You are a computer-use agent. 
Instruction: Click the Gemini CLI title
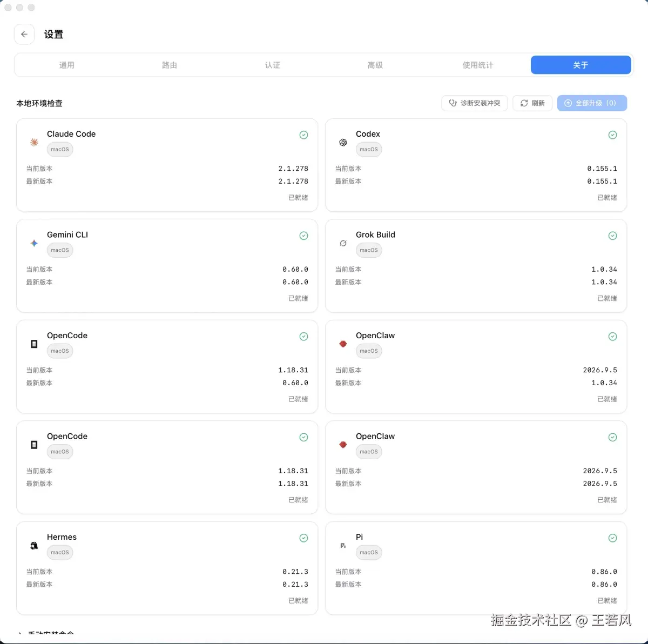[67, 234]
